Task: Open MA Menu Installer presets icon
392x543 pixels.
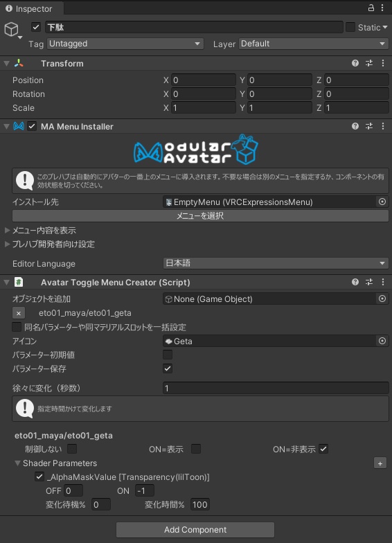Action: click(369, 126)
